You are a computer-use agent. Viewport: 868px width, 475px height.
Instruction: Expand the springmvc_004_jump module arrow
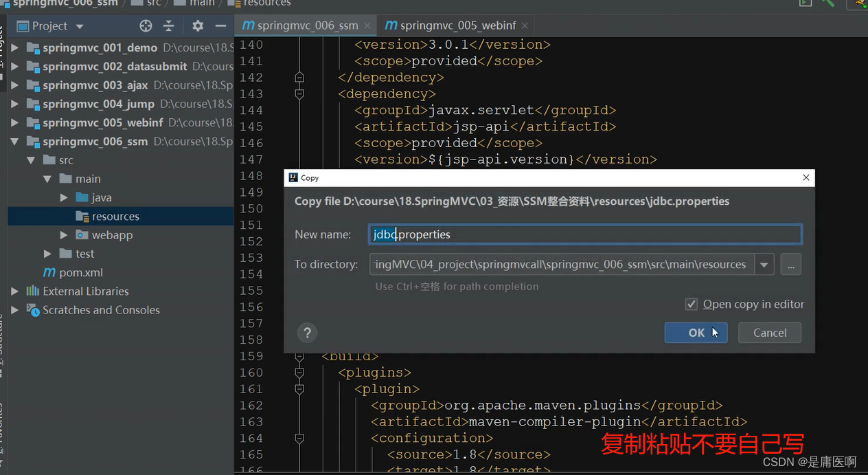coord(14,104)
